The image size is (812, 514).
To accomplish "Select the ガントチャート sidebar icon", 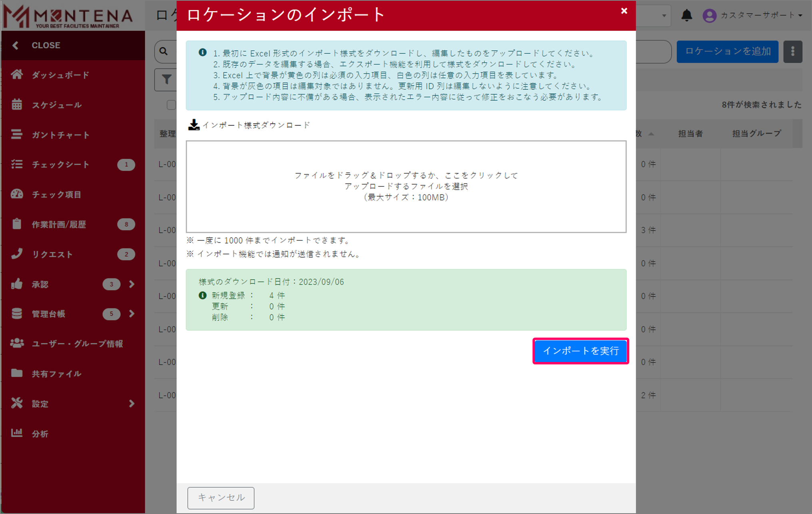I will coord(17,134).
